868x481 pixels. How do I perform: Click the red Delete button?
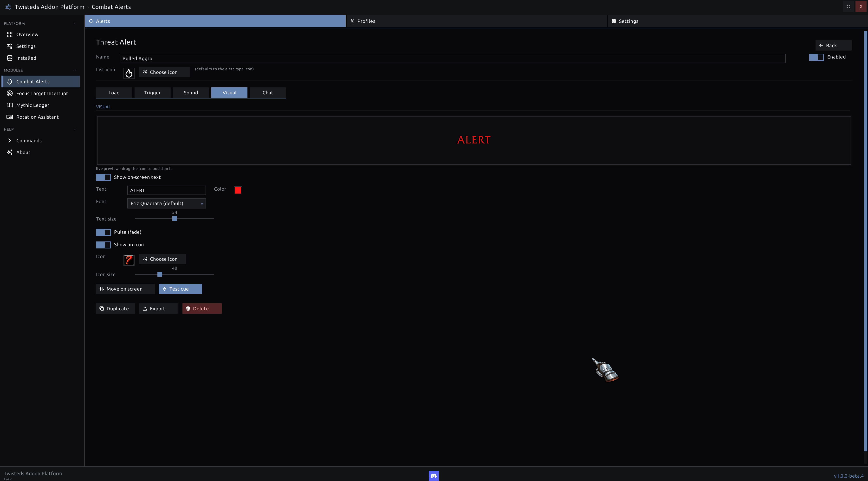202,308
